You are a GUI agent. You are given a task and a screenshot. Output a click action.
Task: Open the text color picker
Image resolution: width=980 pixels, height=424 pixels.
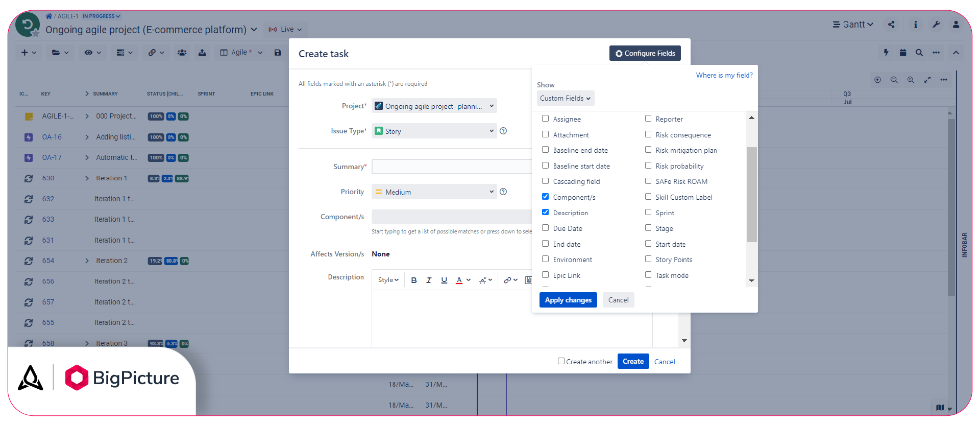click(462, 280)
